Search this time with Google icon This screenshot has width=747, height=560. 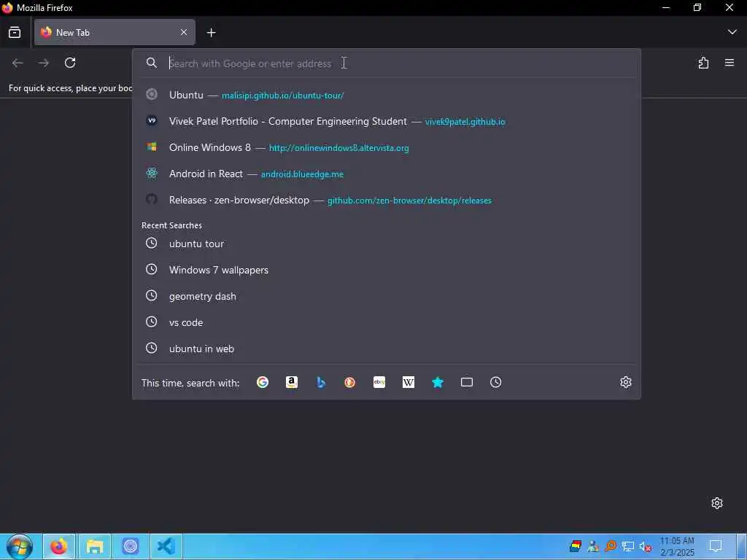pos(263,382)
